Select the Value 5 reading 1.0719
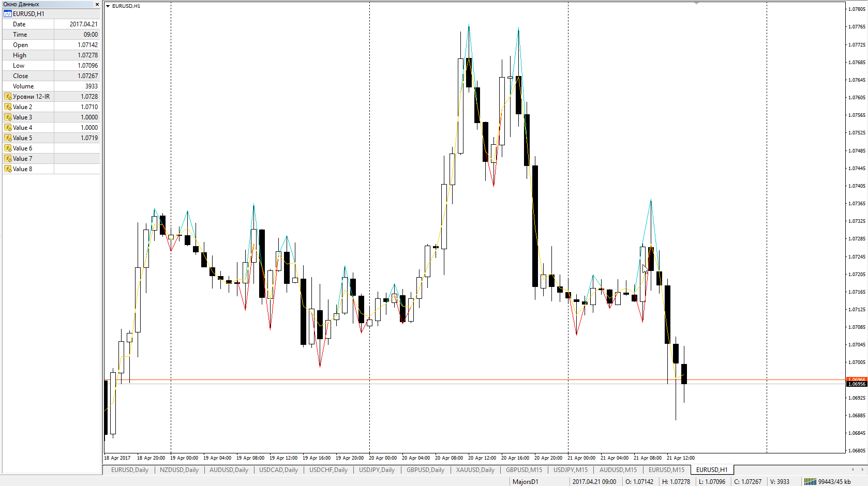868x486 pixels. [89, 138]
